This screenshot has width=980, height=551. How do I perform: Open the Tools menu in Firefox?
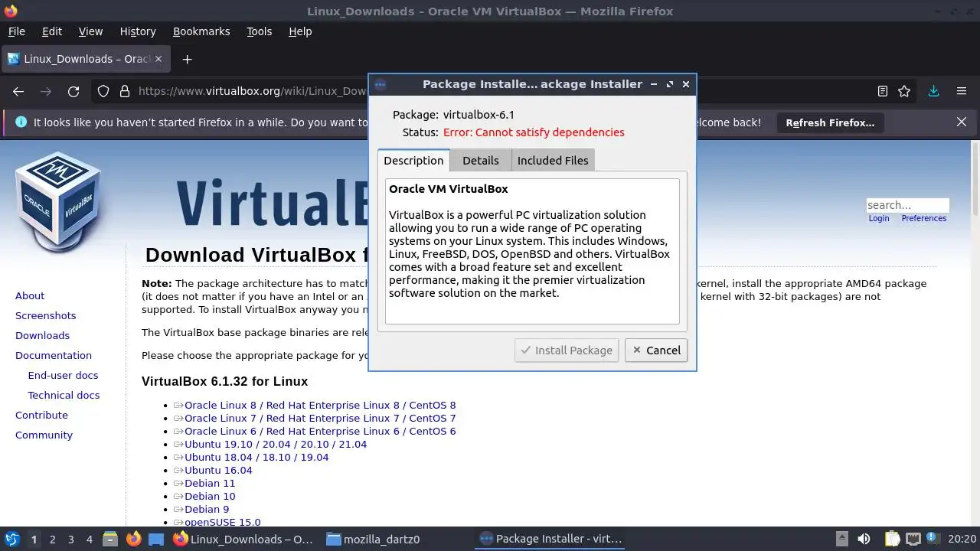coord(259,31)
